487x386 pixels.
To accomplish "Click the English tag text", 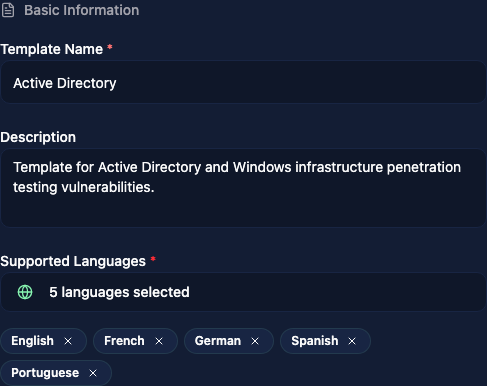I will click(32, 341).
